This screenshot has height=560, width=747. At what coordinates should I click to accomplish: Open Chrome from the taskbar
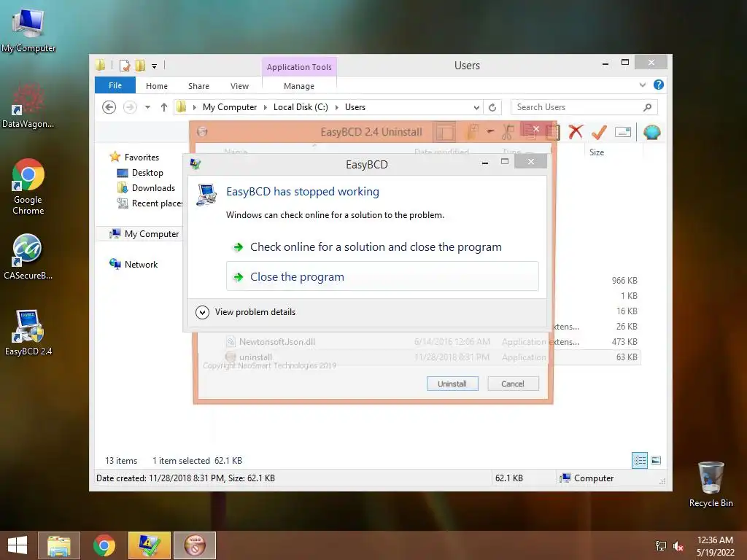pyautogui.click(x=104, y=545)
